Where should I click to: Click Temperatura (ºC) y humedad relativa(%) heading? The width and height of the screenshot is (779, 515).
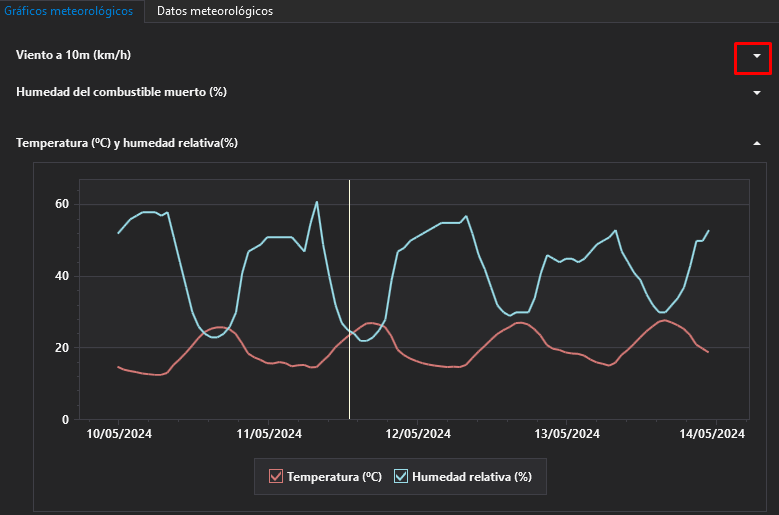click(x=127, y=143)
